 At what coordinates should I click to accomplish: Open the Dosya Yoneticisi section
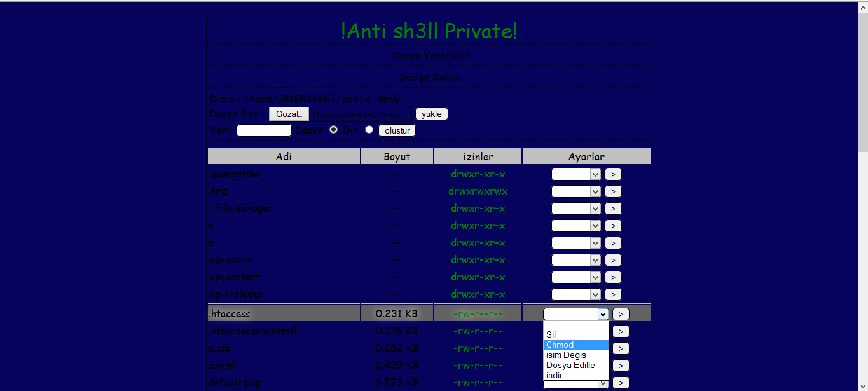pos(430,56)
